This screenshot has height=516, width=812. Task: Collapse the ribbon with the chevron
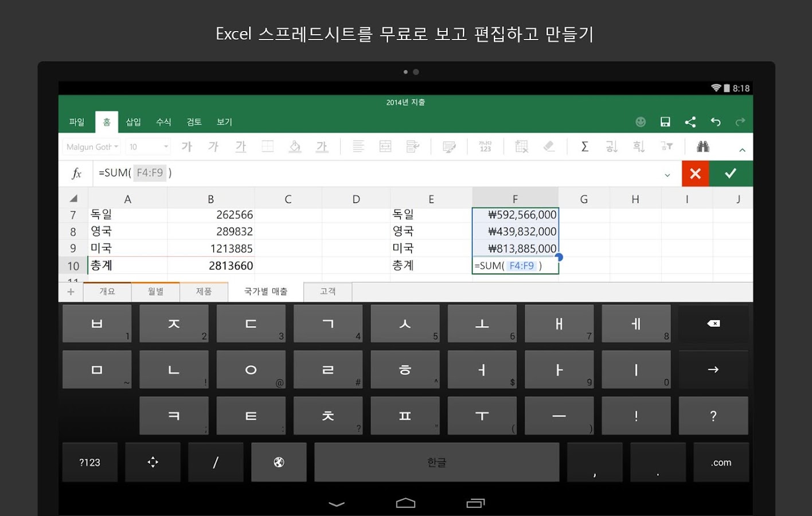click(743, 147)
